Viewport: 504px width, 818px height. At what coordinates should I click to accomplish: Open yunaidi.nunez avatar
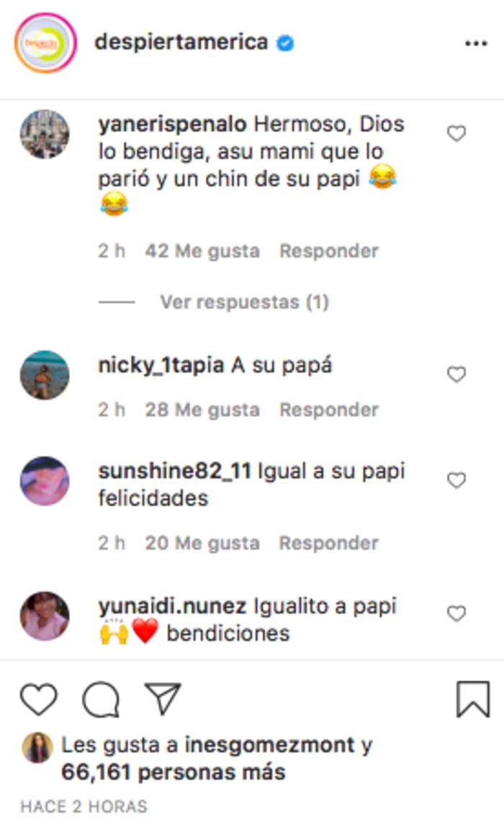[45, 616]
